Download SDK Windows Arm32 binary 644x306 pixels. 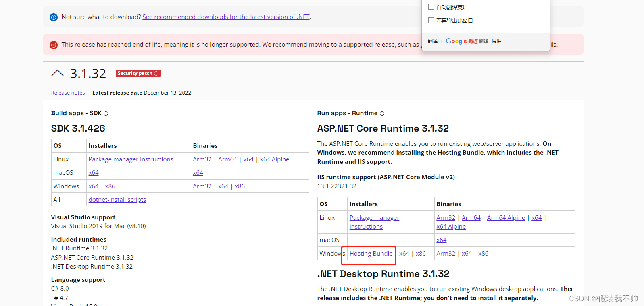(x=202, y=186)
